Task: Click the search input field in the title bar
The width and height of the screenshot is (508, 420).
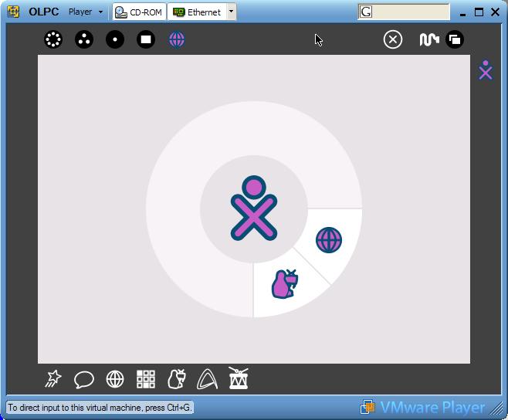Action: (x=404, y=12)
